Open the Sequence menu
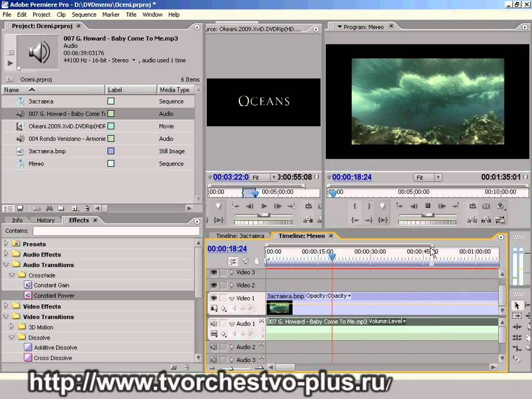 point(84,14)
